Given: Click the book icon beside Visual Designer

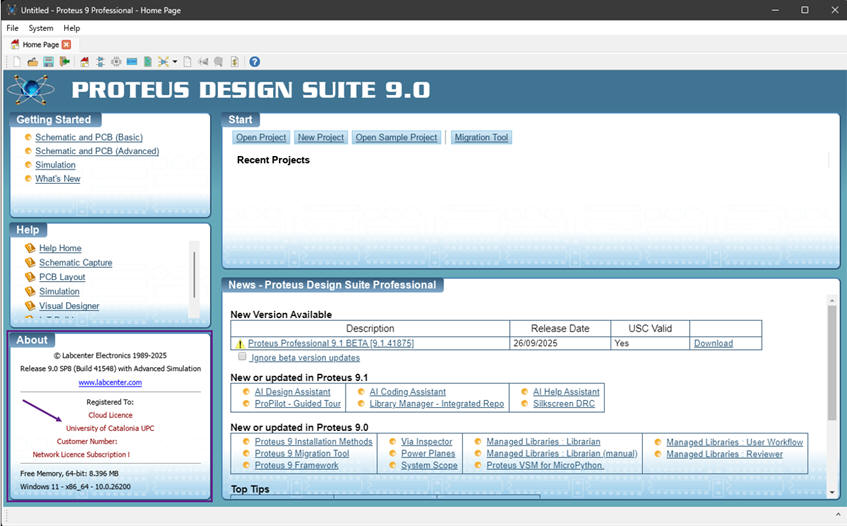Looking at the screenshot, I should pyautogui.click(x=30, y=306).
